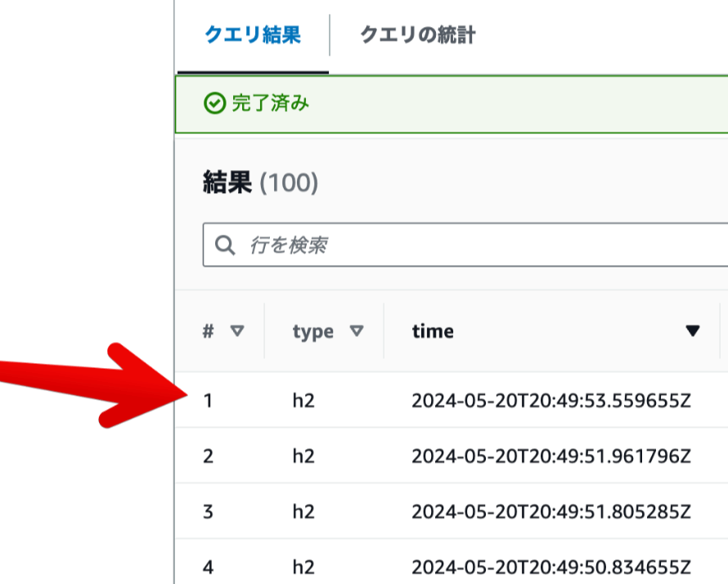
Task: Toggle the time column sort arrow
Action: coord(693,330)
